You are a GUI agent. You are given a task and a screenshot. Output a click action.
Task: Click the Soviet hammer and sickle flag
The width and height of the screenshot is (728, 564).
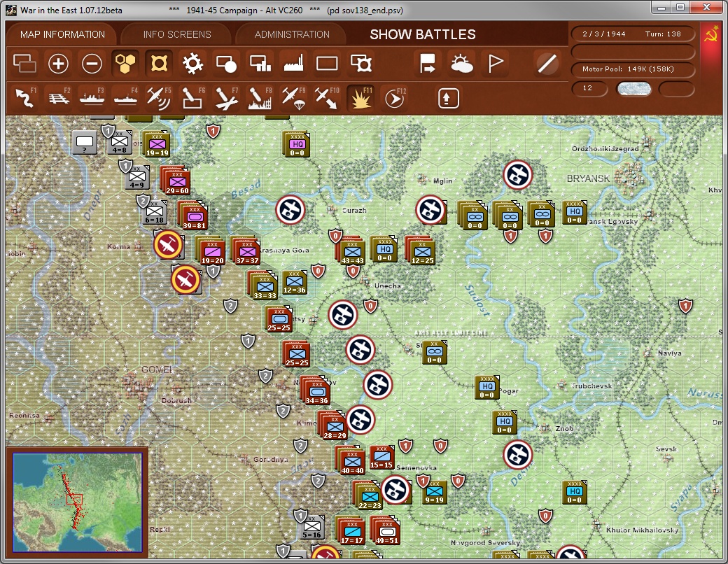tap(710, 35)
